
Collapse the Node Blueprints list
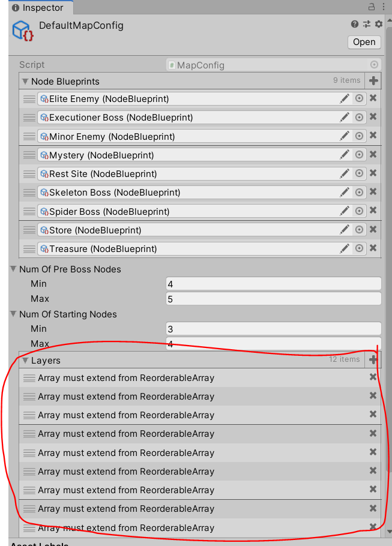point(25,82)
